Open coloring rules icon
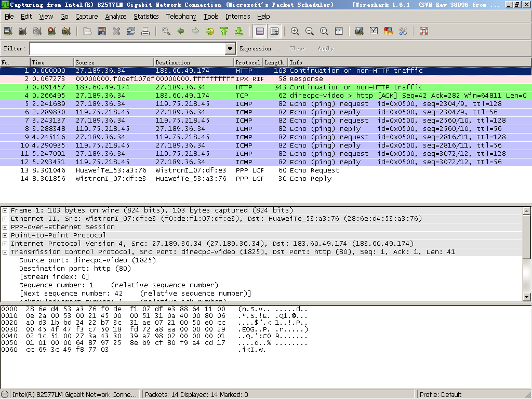 pyautogui.click(x=389, y=32)
